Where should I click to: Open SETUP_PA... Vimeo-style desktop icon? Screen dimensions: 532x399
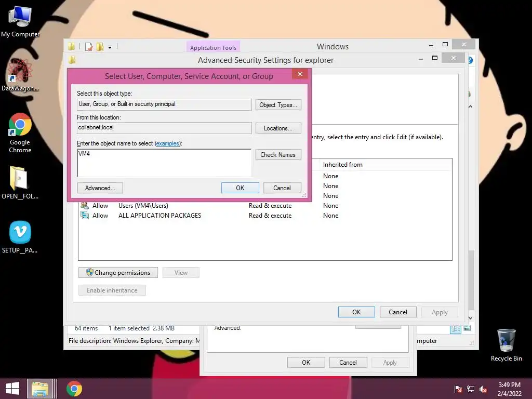click(x=20, y=237)
